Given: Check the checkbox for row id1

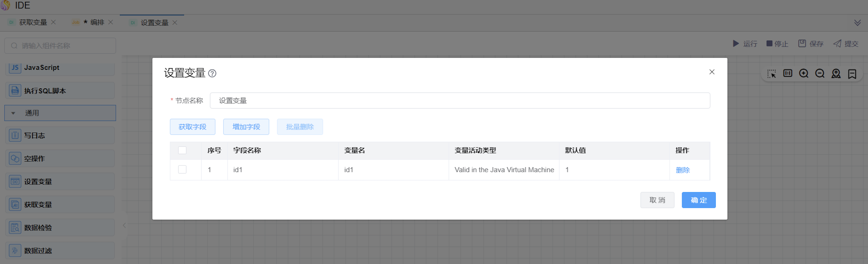Looking at the screenshot, I should coord(182,169).
